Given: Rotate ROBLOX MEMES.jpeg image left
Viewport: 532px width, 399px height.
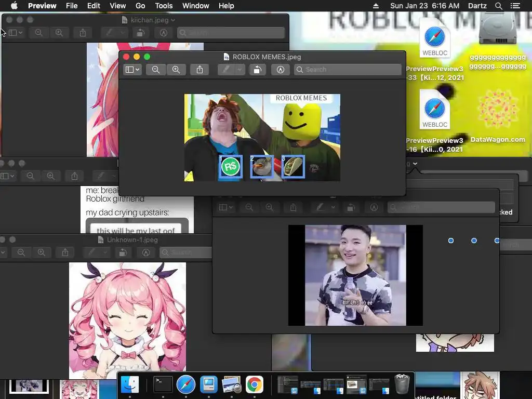Looking at the screenshot, I should click(258, 70).
